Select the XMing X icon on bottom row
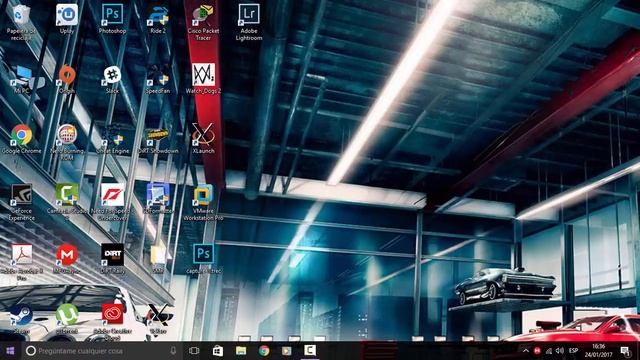640x360 pixels. [158, 319]
